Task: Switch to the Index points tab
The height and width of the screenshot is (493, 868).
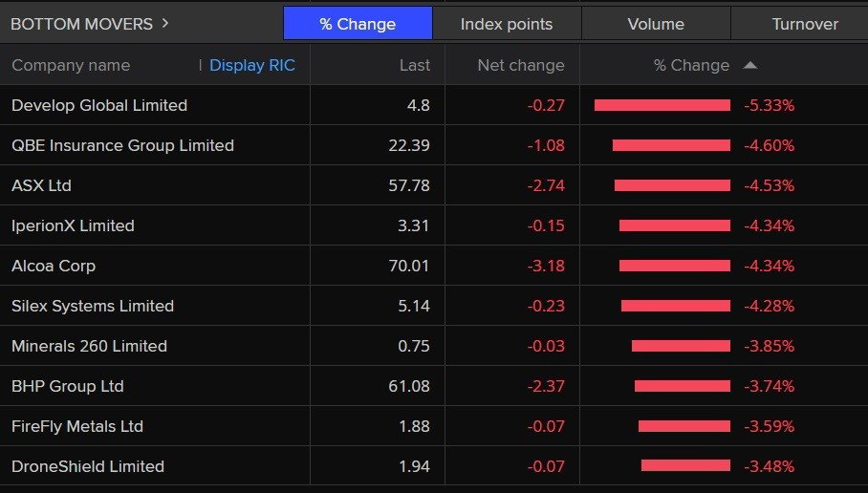Action: (x=507, y=24)
